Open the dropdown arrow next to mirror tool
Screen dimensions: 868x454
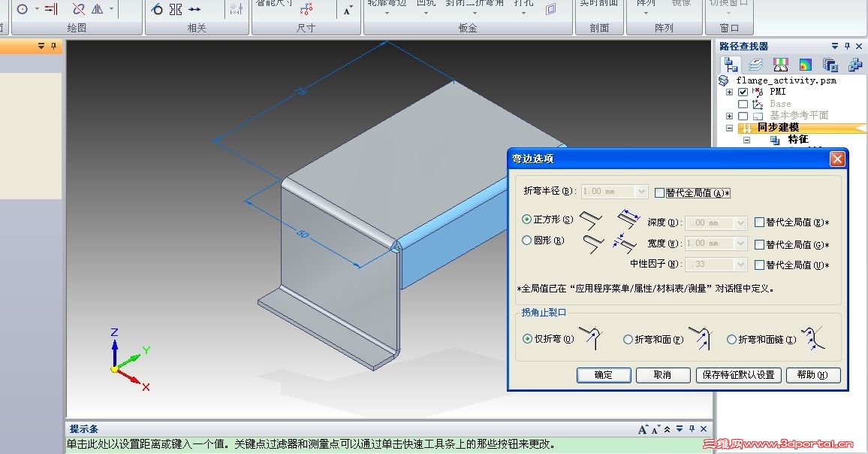111,9
